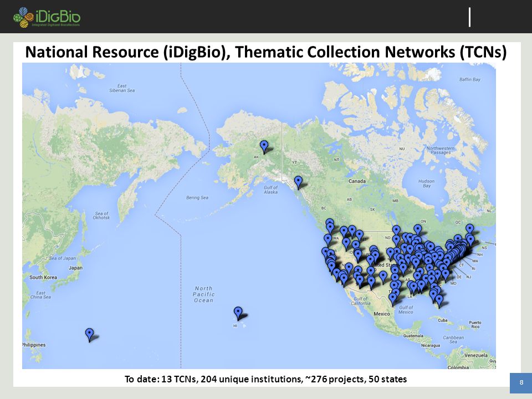The image size is (532, 399).
Task: Click the 'NU' territory abbreviation
Action: (x=402, y=149)
